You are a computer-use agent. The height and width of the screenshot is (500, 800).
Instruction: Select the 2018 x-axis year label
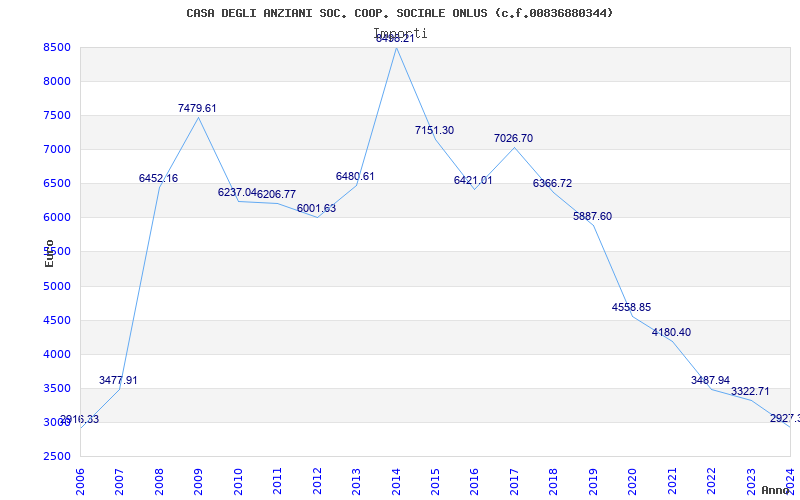[x=554, y=481]
